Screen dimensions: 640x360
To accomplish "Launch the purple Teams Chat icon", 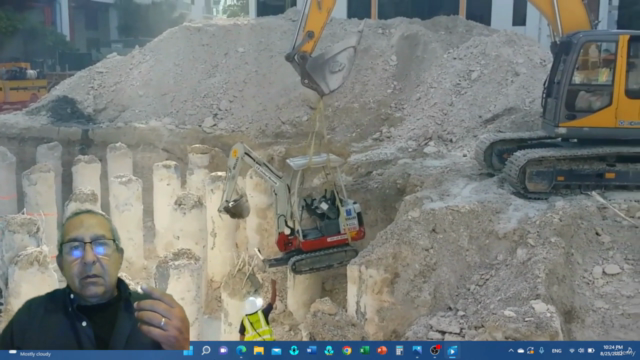I will click(224, 351).
